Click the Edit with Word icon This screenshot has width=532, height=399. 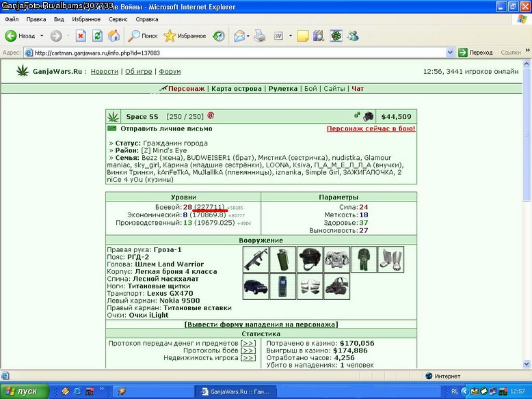click(x=278, y=36)
